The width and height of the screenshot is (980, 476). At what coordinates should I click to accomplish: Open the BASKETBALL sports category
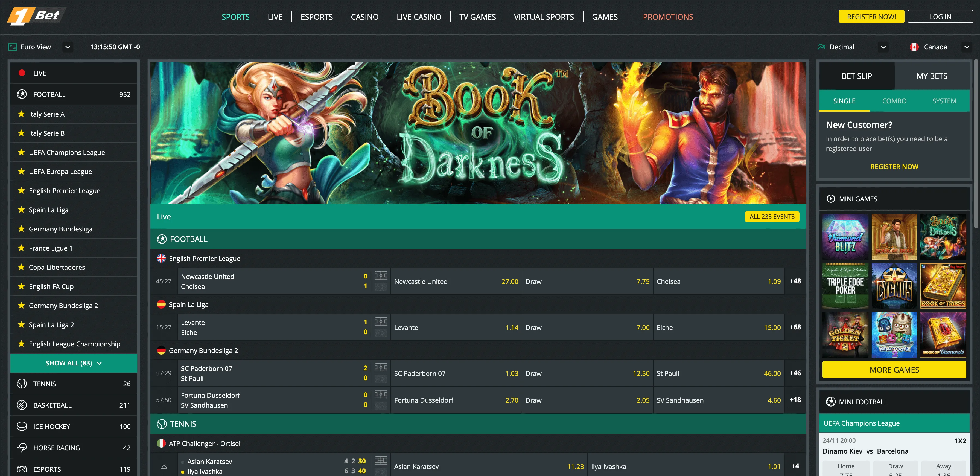(x=74, y=405)
